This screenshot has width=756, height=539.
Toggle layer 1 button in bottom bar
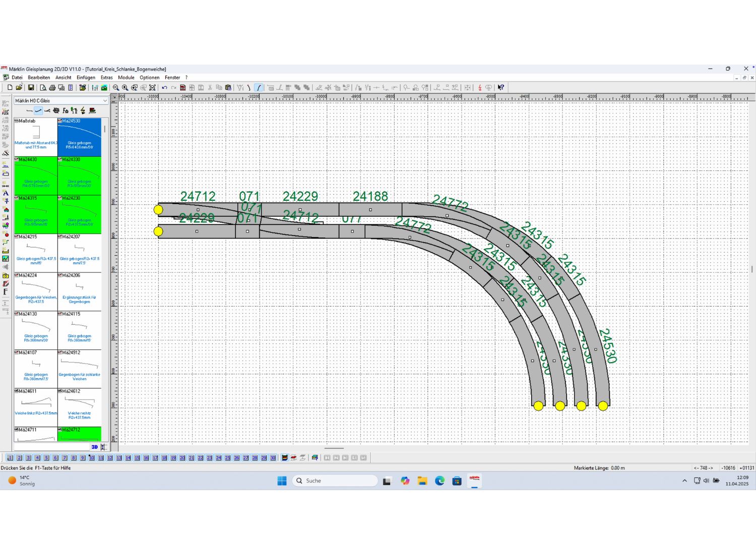tap(10, 458)
